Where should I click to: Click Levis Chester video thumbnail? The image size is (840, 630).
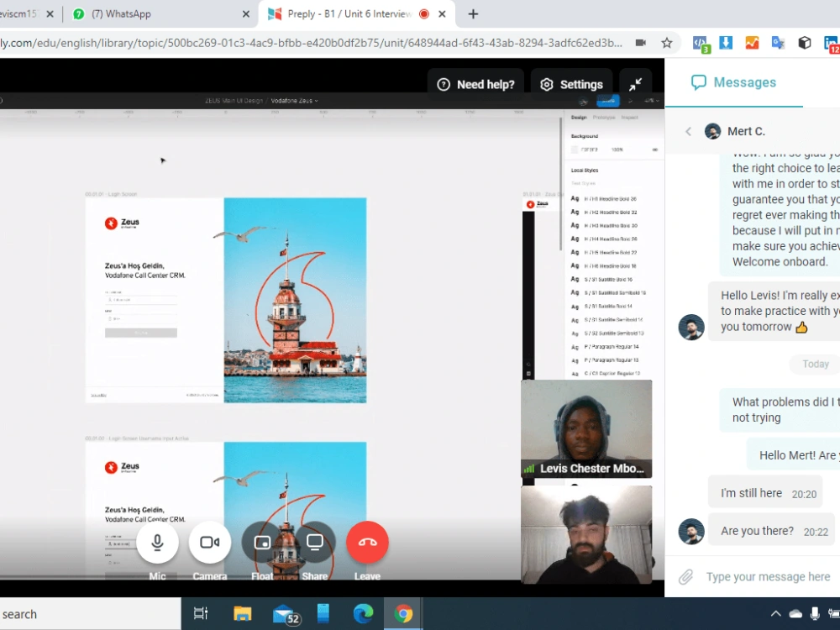pyautogui.click(x=586, y=428)
